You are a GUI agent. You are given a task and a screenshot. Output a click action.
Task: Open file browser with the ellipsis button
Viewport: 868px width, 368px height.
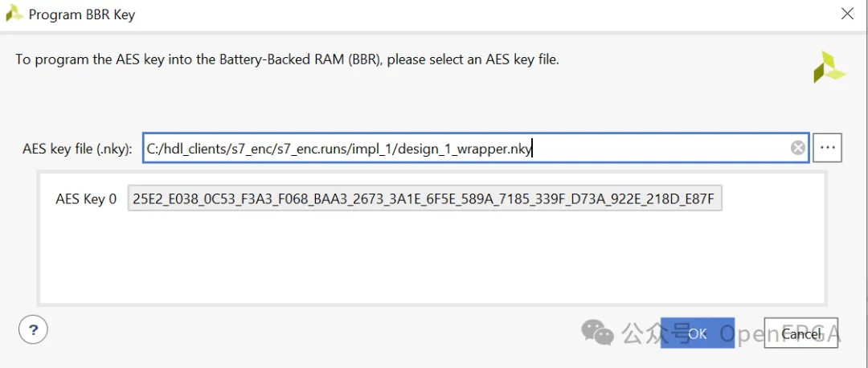(828, 148)
